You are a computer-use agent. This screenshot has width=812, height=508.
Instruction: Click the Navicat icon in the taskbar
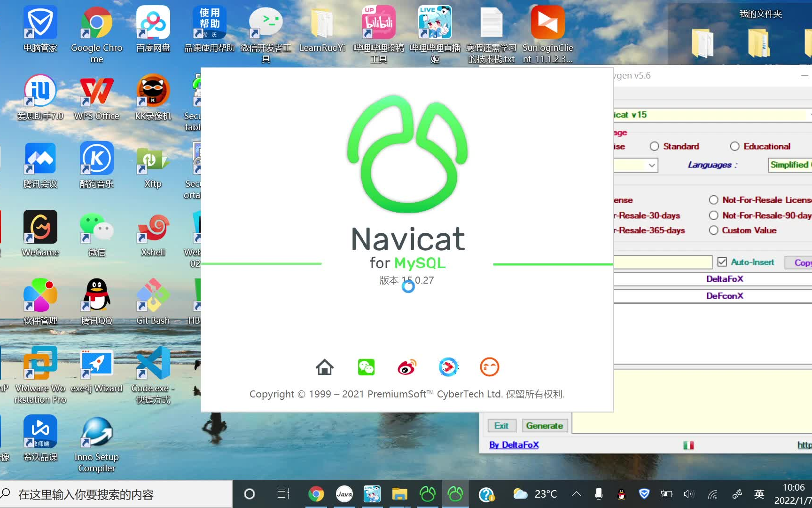pyautogui.click(x=427, y=493)
